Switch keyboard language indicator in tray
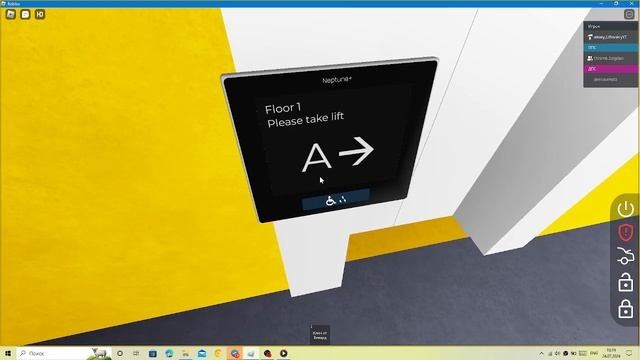This screenshot has height=360, width=640. pos(594,353)
